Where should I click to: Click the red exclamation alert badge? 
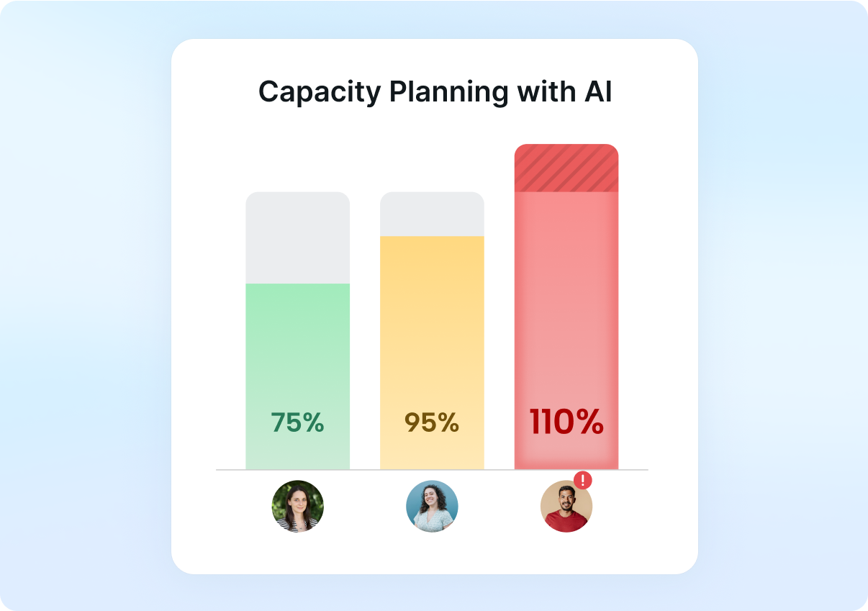click(x=583, y=480)
